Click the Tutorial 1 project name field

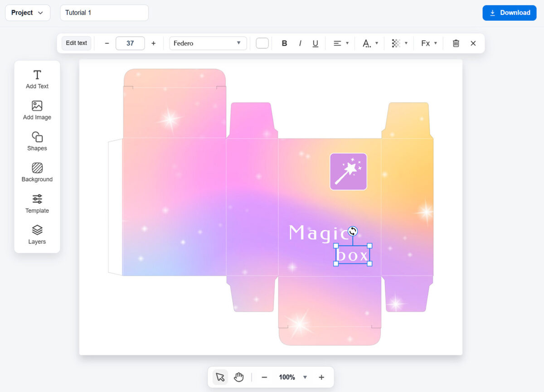[x=104, y=13]
